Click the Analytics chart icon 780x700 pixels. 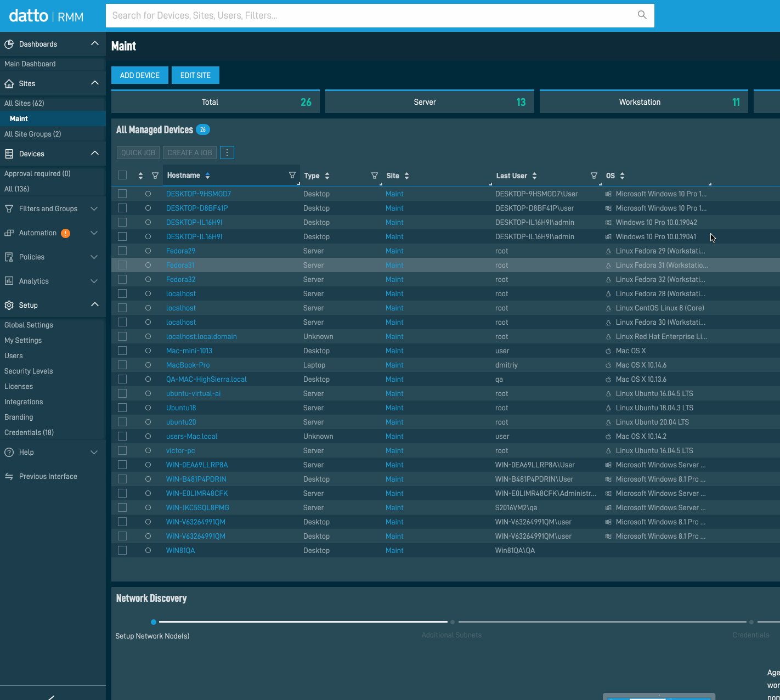(9, 281)
